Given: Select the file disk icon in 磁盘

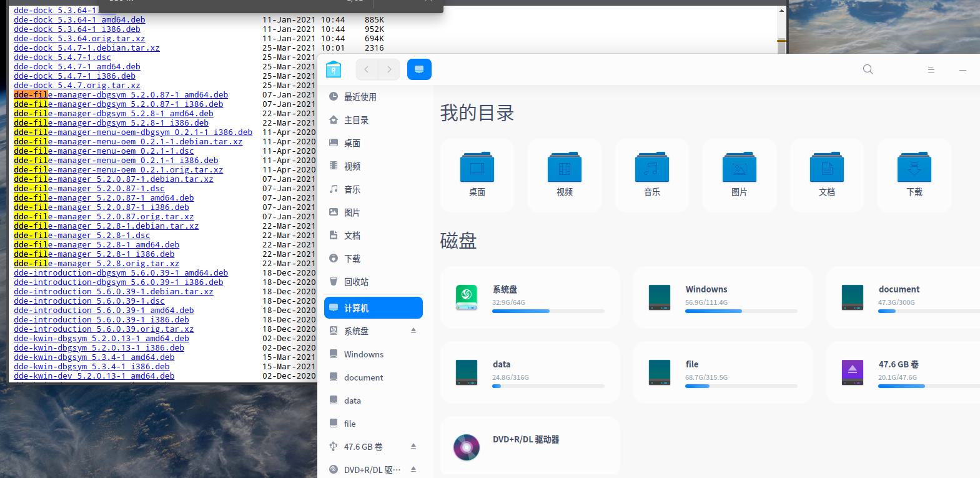Looking at the screenshot, I should click(x=660, y=372).
